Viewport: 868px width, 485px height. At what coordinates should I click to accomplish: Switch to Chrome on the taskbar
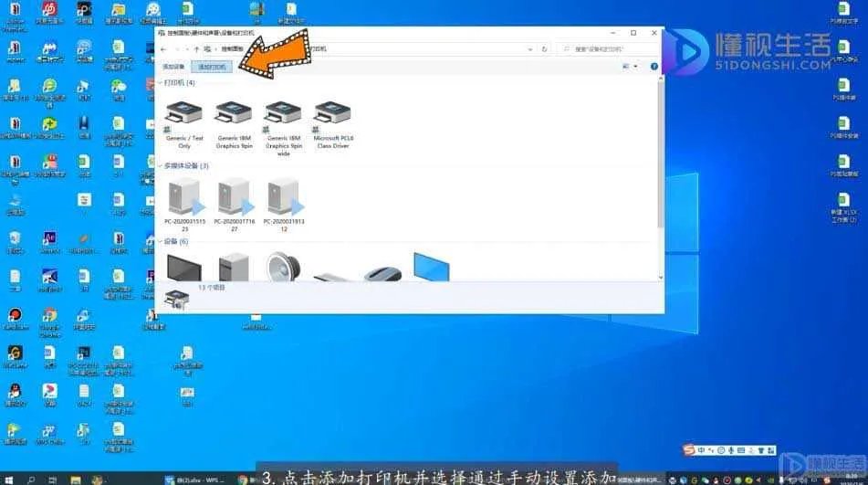[x=245, y=480]
